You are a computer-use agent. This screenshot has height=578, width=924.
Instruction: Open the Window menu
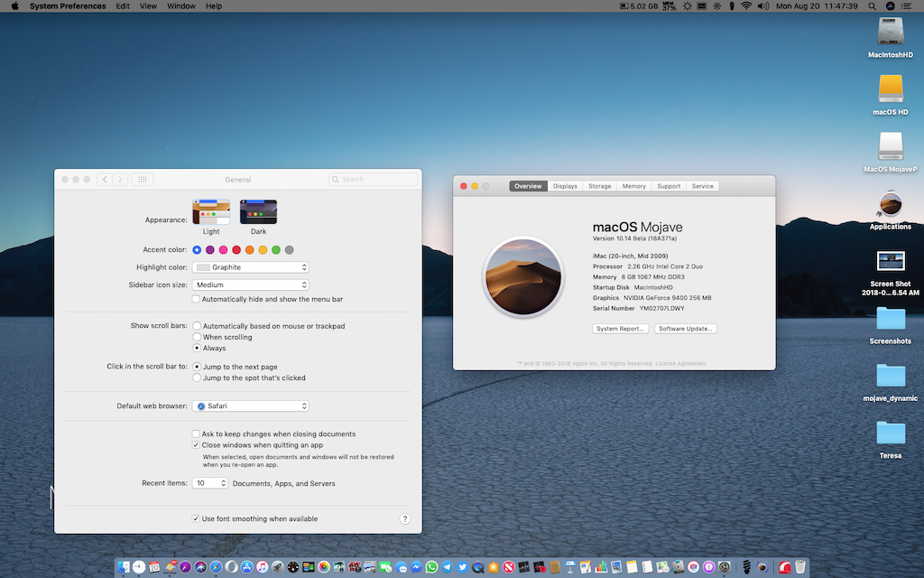(180, 6)
